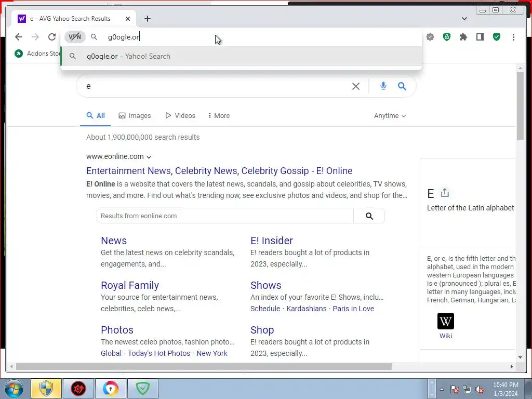
Task: Open the Global photos sub-link
Action: 111,353
